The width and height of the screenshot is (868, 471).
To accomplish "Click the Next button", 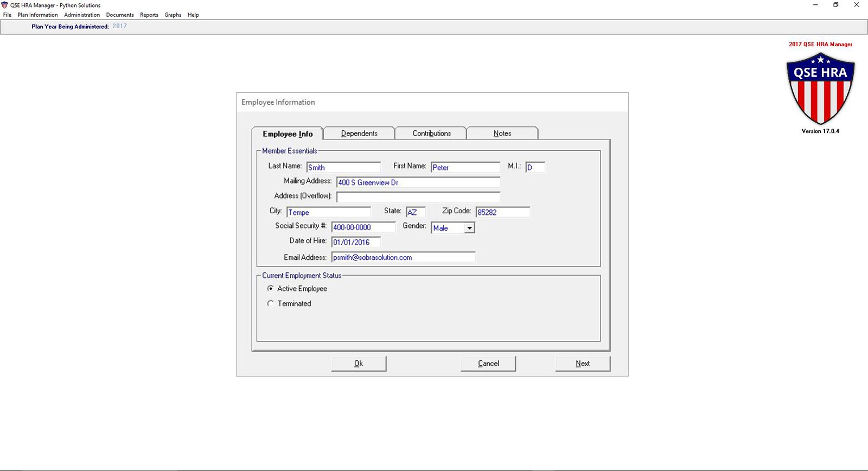I will coord(583,364).
